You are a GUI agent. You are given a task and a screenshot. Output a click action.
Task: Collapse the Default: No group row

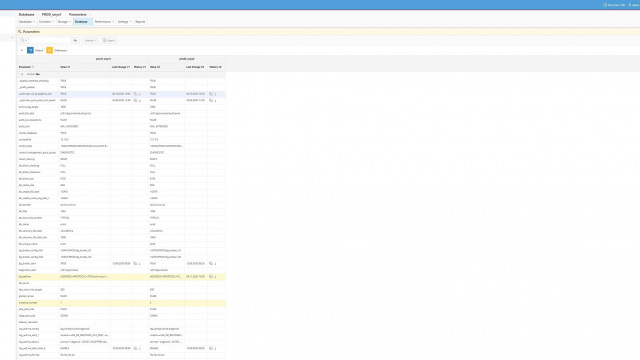22,74
